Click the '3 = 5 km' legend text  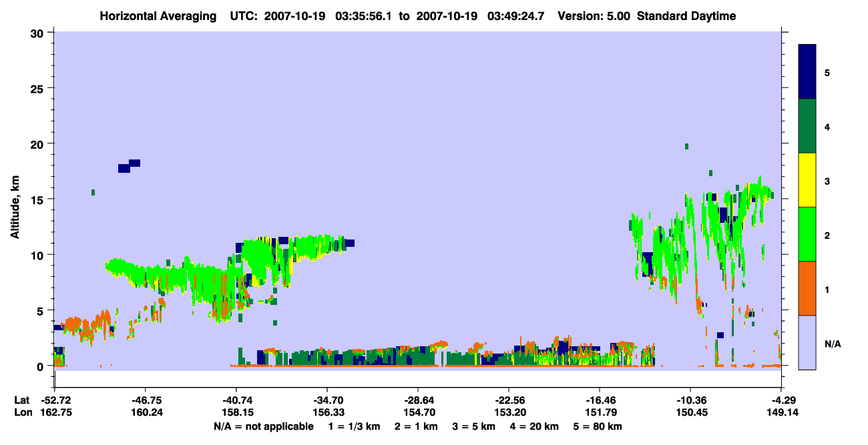pos(475,426)
